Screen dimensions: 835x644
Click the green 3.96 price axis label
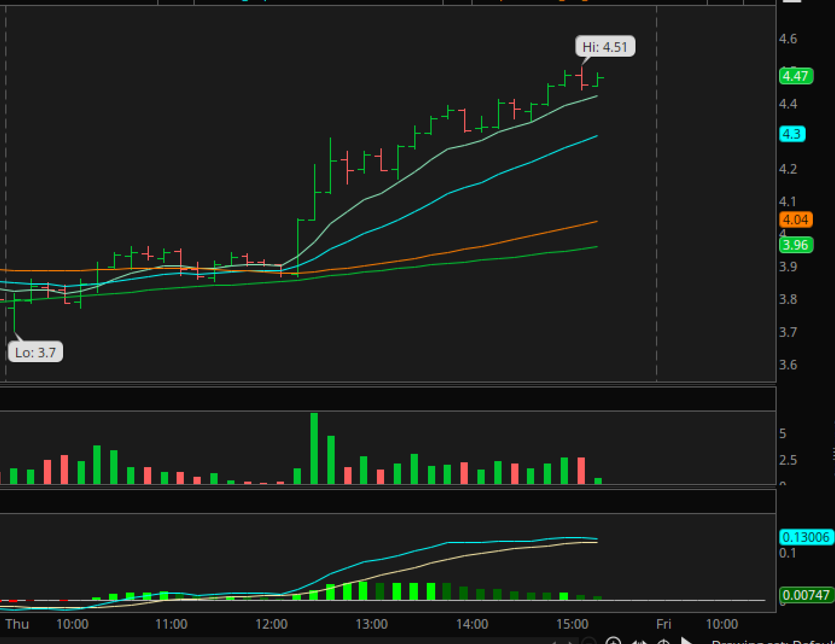coord(796,245)
